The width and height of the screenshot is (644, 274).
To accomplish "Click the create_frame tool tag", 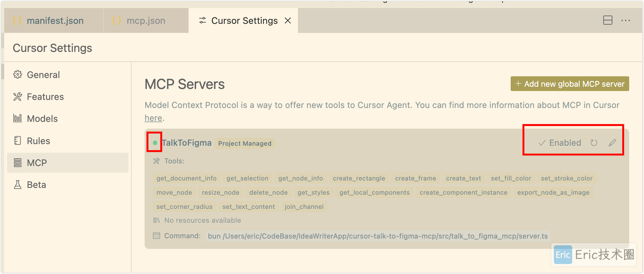I will (x=415, y=178).
